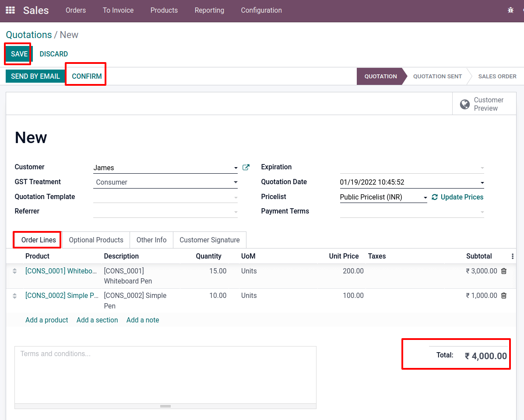Select the QUOTATION status stage
The image size is (524, 420).
[x=381, y=76]
